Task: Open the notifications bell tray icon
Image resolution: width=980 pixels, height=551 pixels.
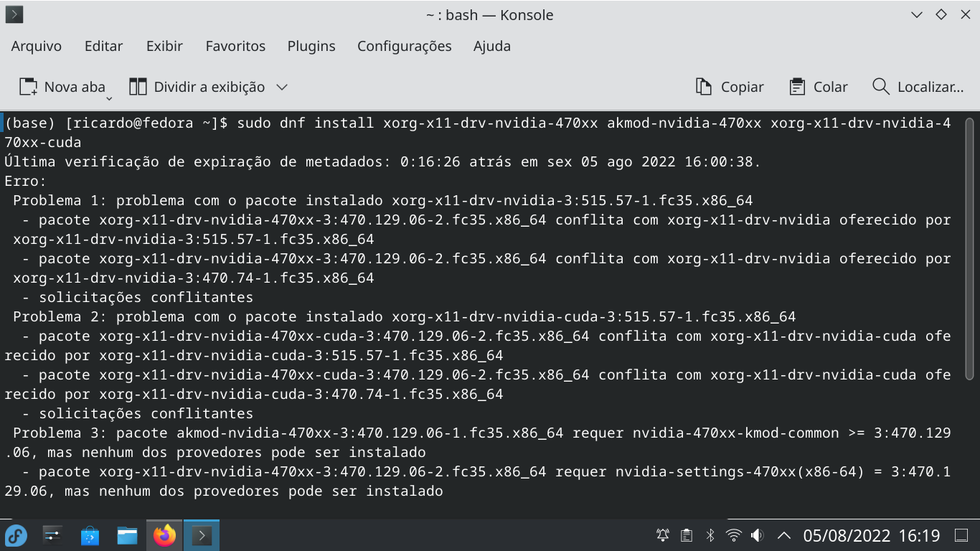Action: coord(663,535)
